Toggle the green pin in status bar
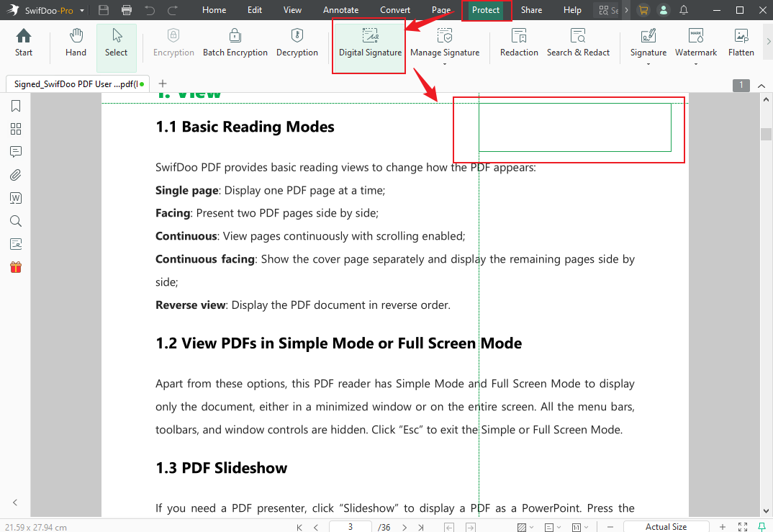773x532 pixels. coord(762,527)
